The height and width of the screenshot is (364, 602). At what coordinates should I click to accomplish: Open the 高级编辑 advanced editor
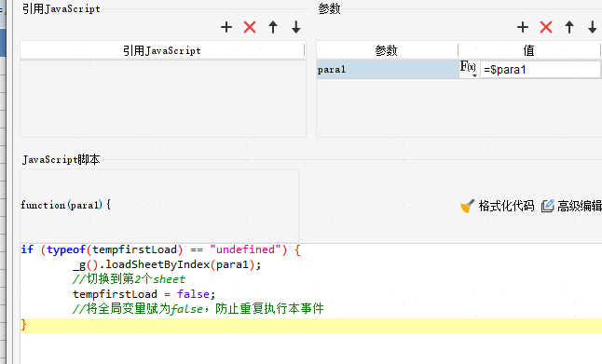pyautogui.click(x=571, y=206)
